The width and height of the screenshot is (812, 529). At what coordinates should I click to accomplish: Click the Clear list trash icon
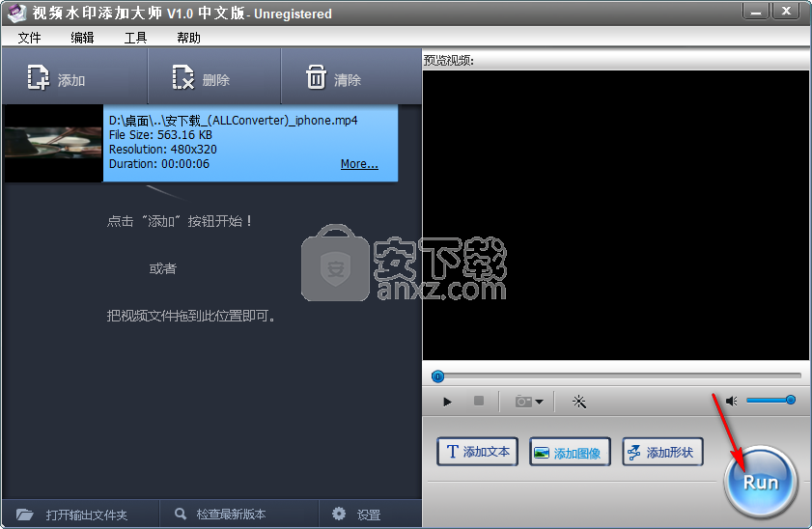[316, 77]
